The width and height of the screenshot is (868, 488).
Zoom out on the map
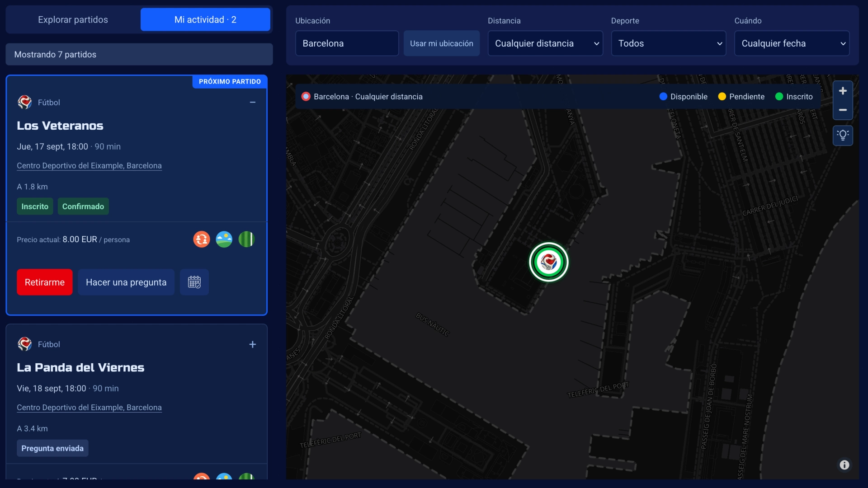pyautogui.click(x=843, y=110)
